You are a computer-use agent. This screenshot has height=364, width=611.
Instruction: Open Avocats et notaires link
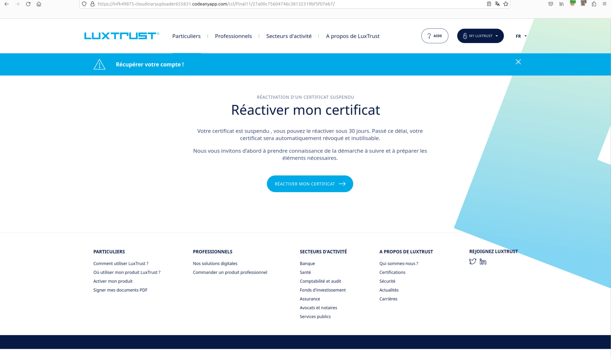pos(319,308)
